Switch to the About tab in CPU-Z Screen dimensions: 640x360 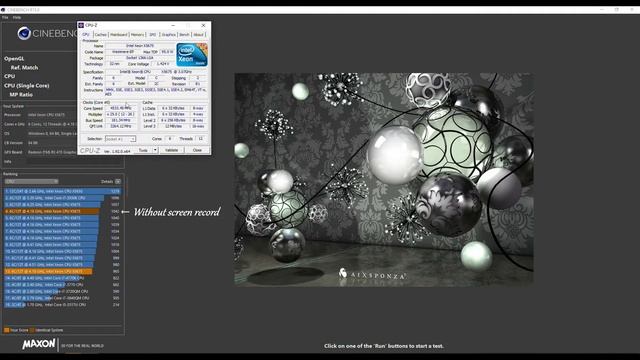tap(198, 35)
